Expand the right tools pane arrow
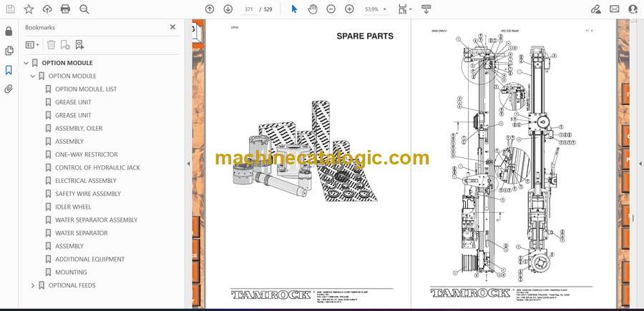 click(x=640, y=164)
